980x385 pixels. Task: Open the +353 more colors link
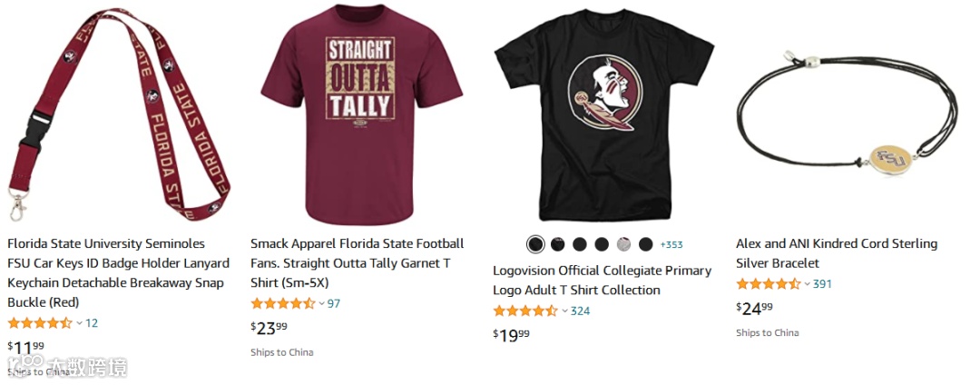pos(671,244)
